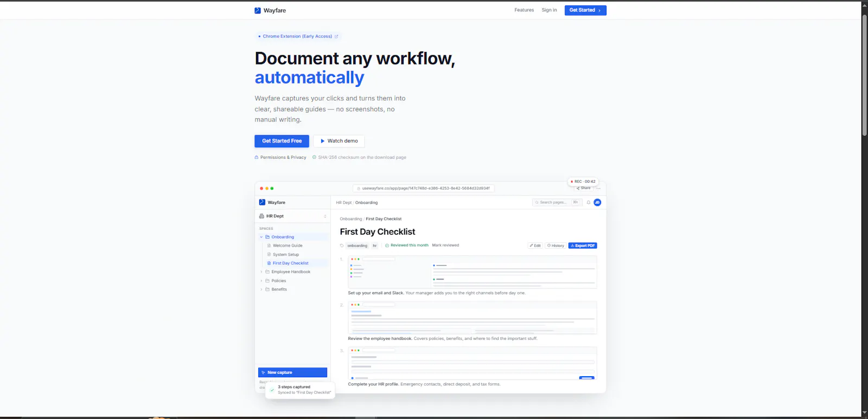Click the tag icon beside the onboarding tag
The height and width of the screenshot is (419, 868).
pyautogui.click(x=342, y=246)
